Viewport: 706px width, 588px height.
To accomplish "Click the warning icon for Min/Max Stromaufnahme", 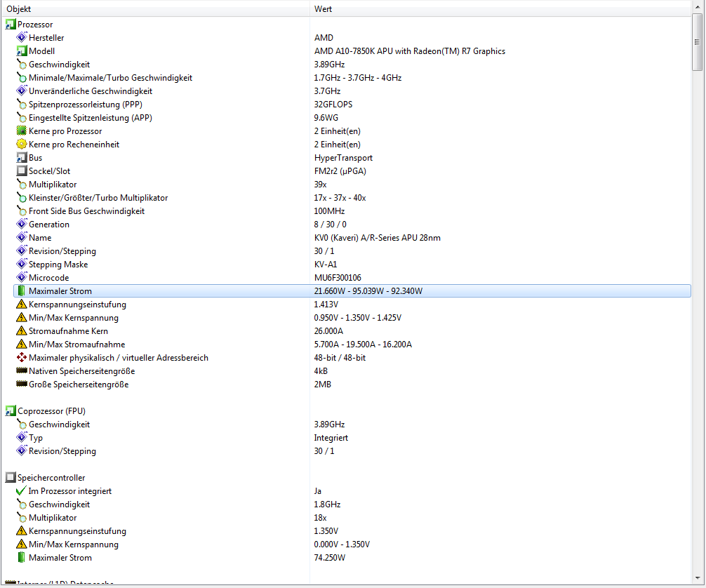I will coord(22,344).
